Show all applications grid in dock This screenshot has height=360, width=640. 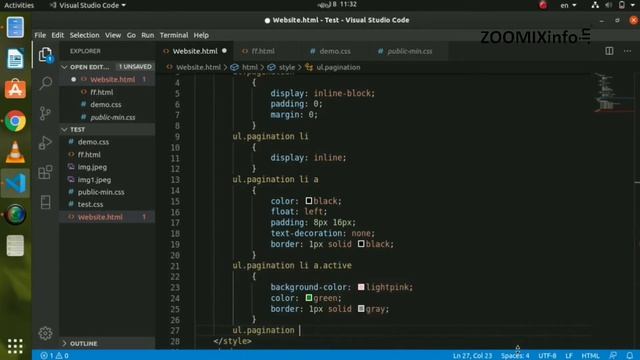click(x=15, y=346)
